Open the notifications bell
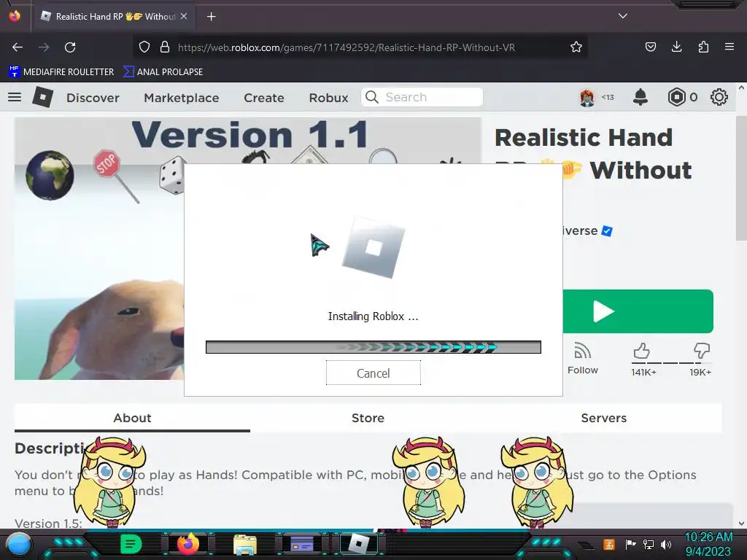Viewport: 747px width, 560px height. click(x=640, y=97)
